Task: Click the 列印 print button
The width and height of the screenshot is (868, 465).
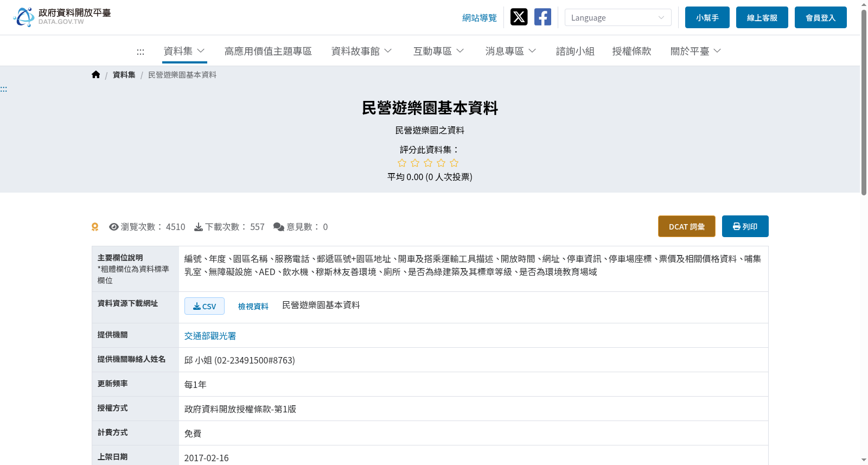Action: click(x=745, y=226)
